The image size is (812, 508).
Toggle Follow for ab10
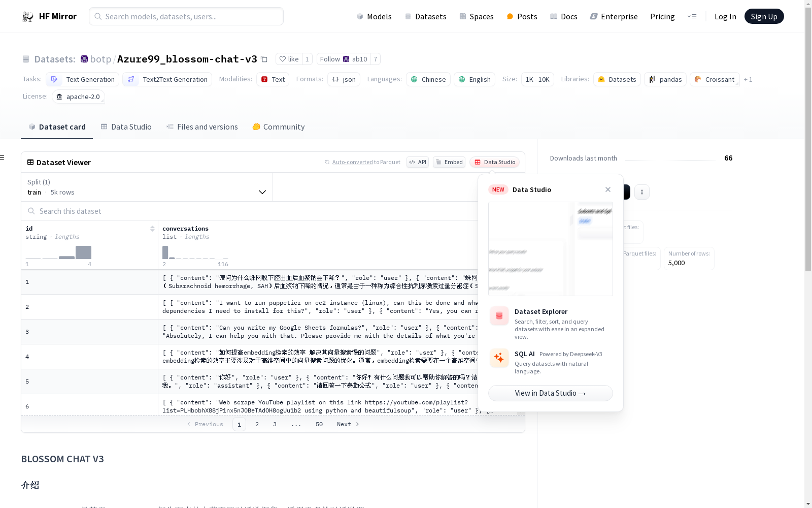pyautogui.click(x=344, y=59)
